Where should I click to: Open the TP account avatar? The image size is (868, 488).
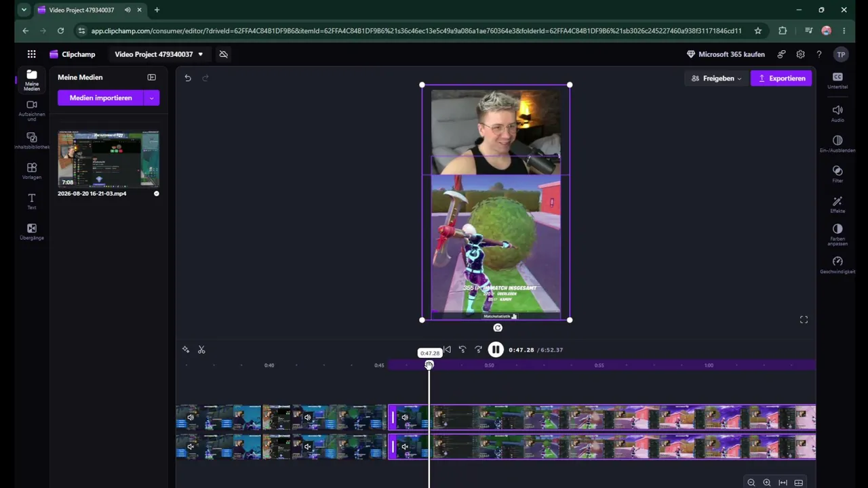(841, 54)
